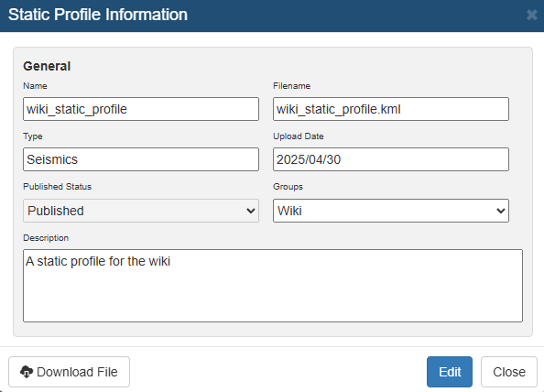Click the General section heading
The width and height of the screenshot is (544, 392).
point(47,66)
